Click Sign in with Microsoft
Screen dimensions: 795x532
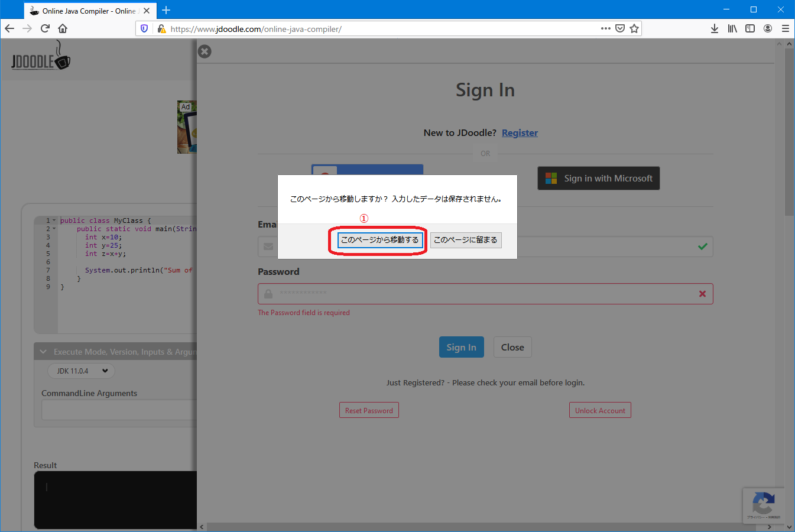coord(599,179)
